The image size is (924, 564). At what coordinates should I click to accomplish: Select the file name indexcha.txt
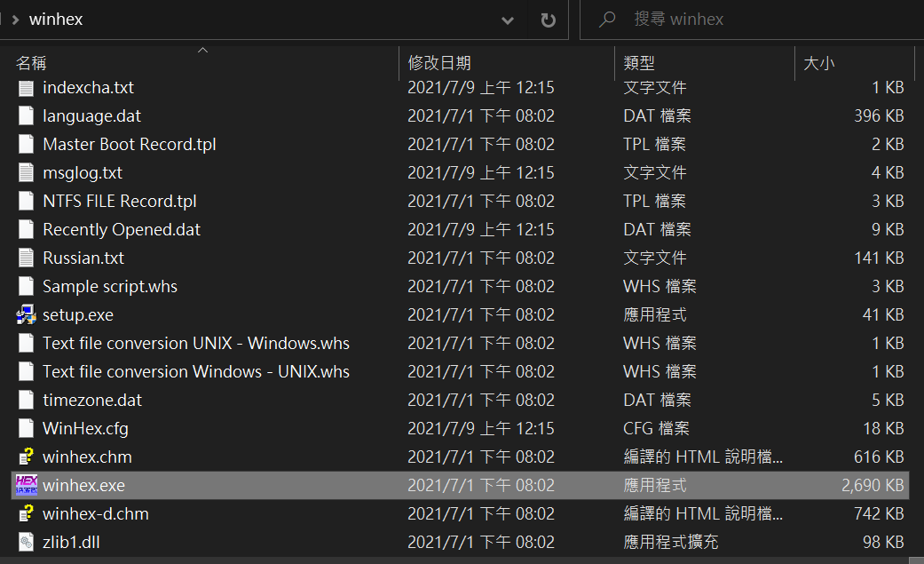tap(89, 88)
